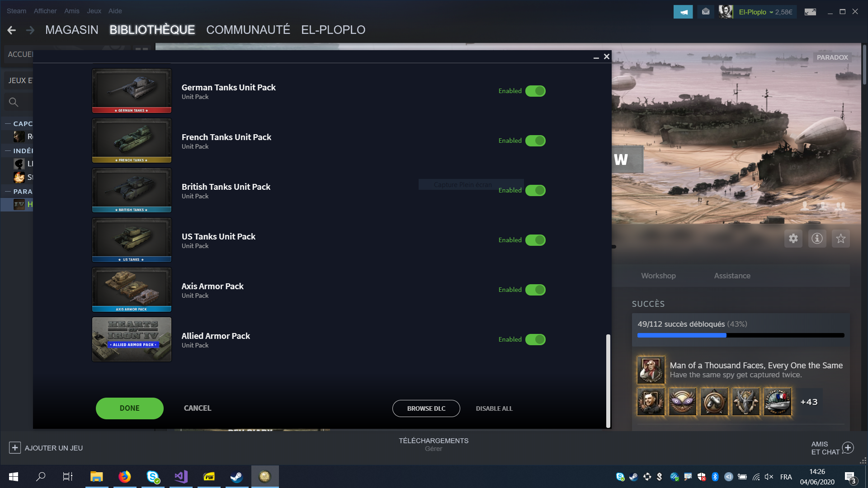Image resolution: width=868 pixels, height=488 pixels.
Task: Open the inbox envelope icon
Action: click(706, 12)
